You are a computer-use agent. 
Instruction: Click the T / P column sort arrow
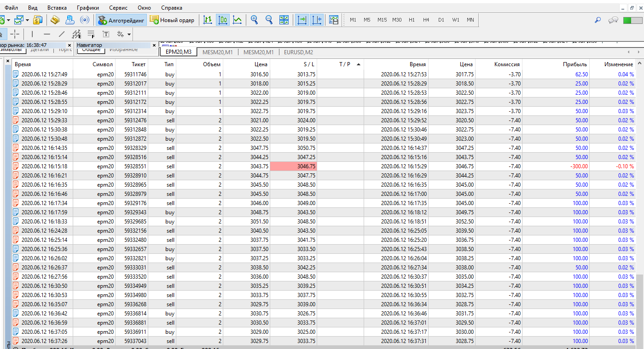point(358,64)
